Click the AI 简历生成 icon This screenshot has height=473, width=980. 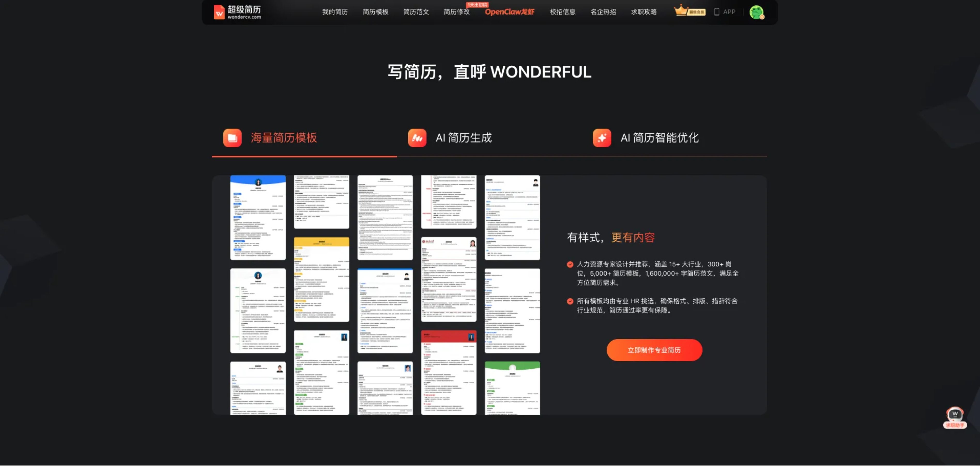(417, 138)
